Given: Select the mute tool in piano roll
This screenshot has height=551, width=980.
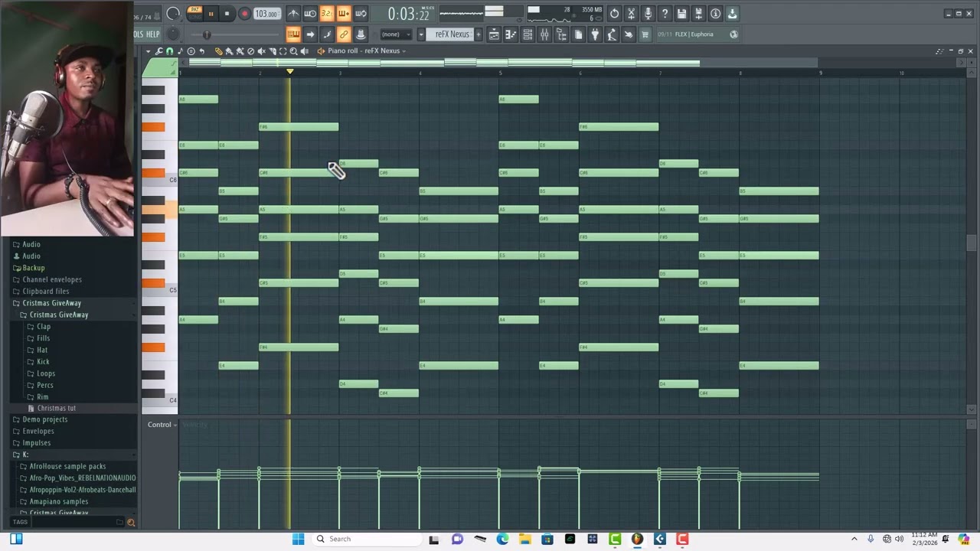Looking at the screenshot, I should coord(261,51).
